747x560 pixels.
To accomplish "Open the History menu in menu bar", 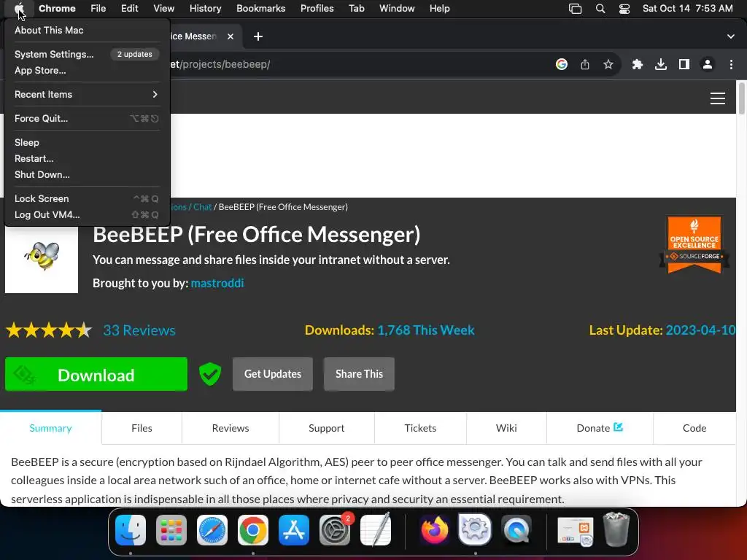I will click(205, 9).
